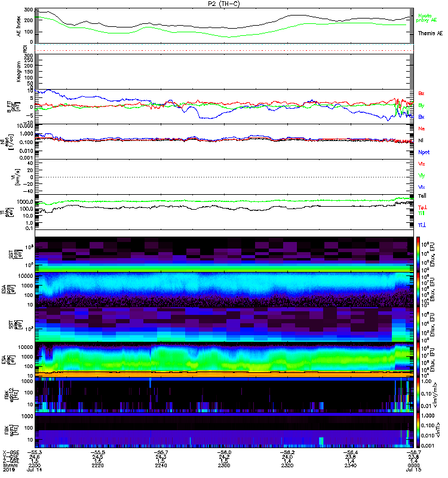Viewport: 448px width, 478px height.
Task: Click the red dotted ROI line
Action: pos(224,51)
